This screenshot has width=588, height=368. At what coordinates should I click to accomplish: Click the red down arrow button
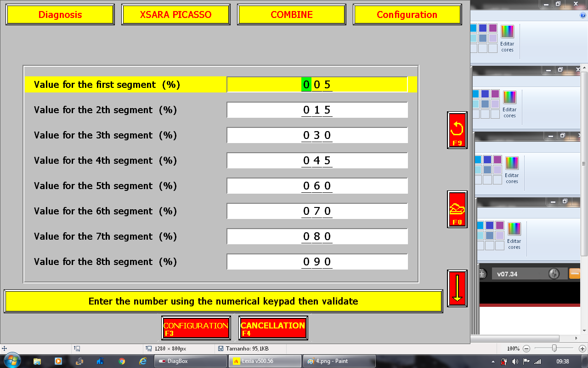(x=457, y=288)
